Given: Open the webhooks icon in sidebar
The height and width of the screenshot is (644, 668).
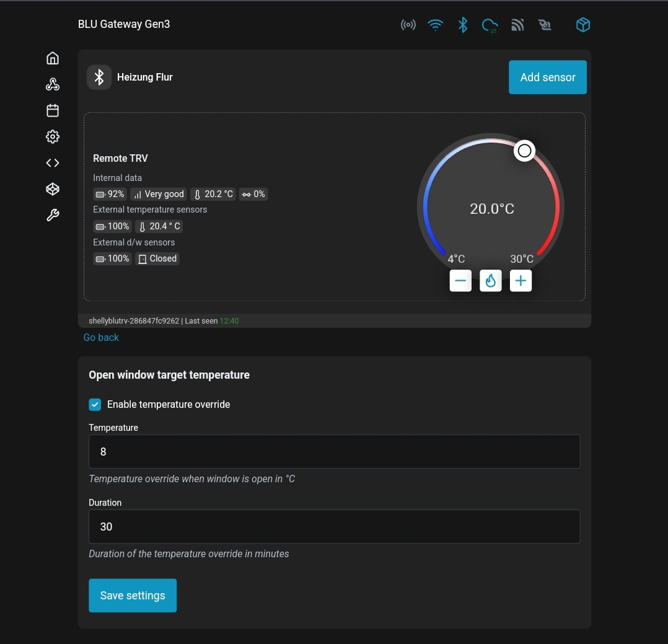Looking at the screenshot, I should 53,85.
